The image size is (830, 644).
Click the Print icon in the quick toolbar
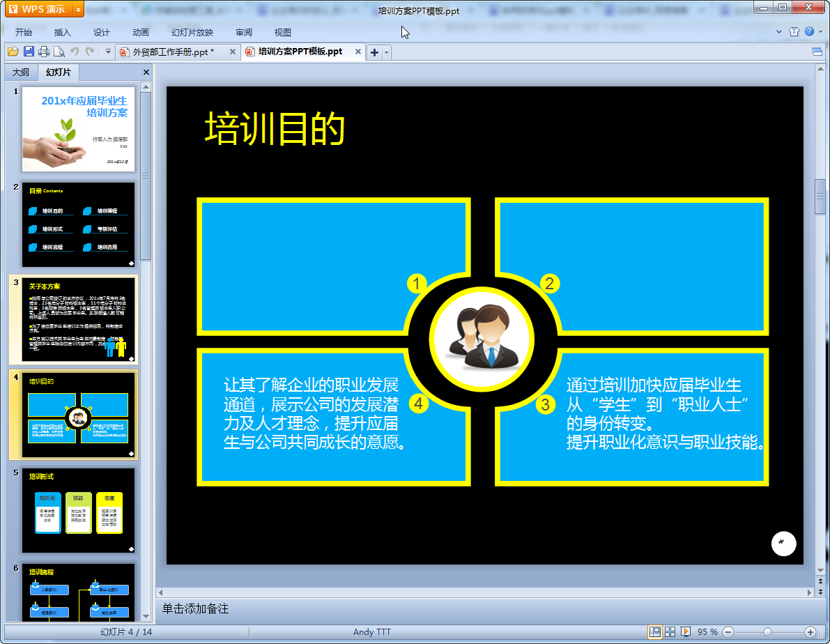[x=44, y=52]
